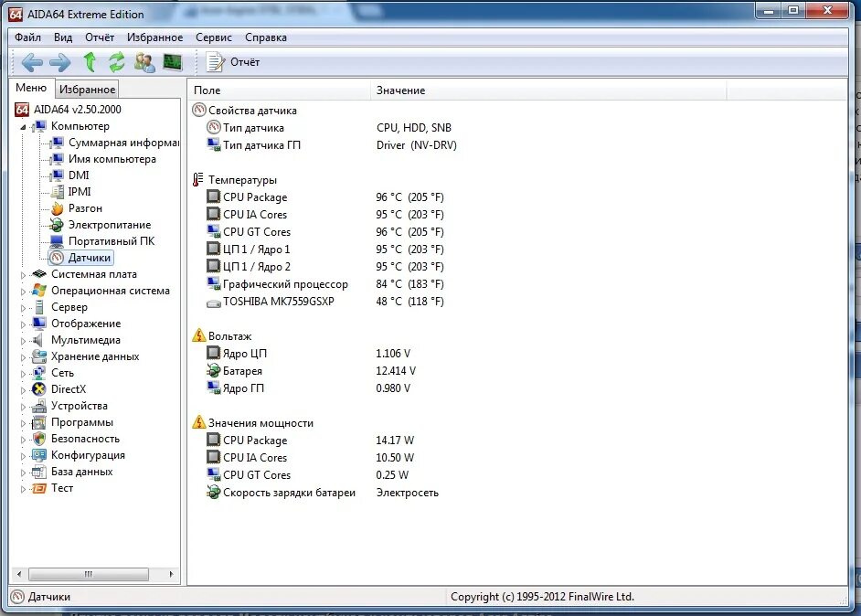
Task: Open the Сервис menu
Action: pyautogui.click(x=214, y=37)
